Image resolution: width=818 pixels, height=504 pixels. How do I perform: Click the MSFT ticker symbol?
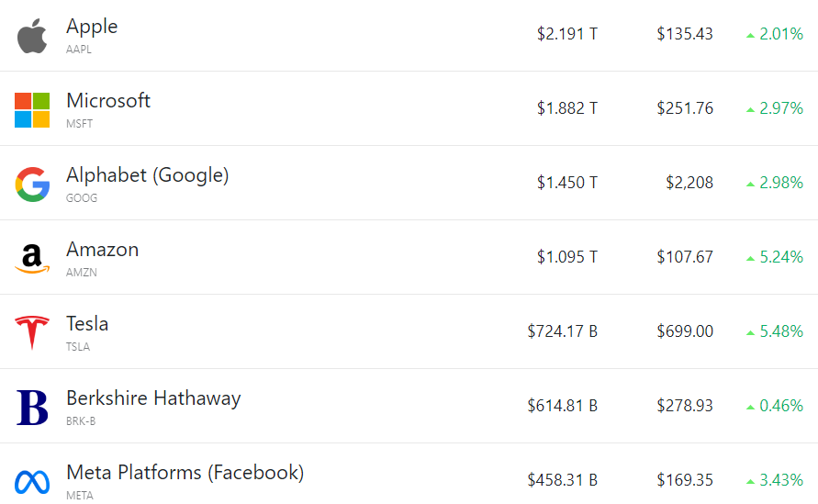coord(79,124)
